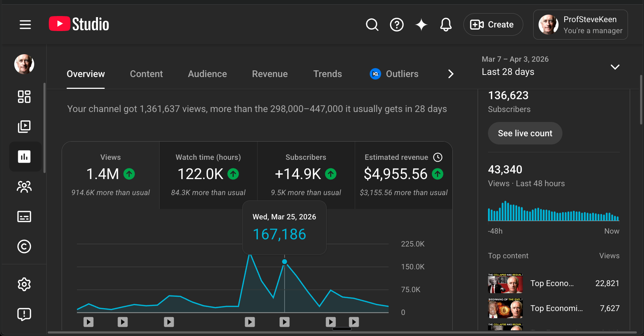Open the 7,627-view top content thumbnail
This screenshot has width=644, height=336.
tap(505, 308)
